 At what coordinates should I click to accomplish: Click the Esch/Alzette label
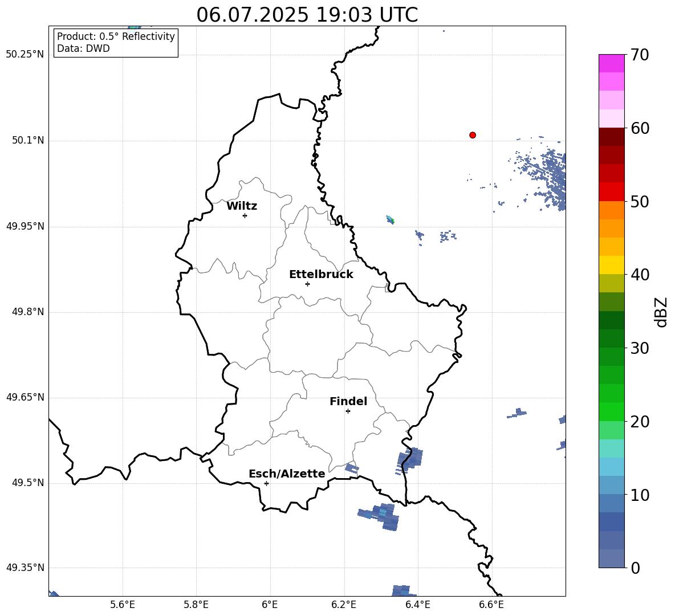[x=287, y=474]
